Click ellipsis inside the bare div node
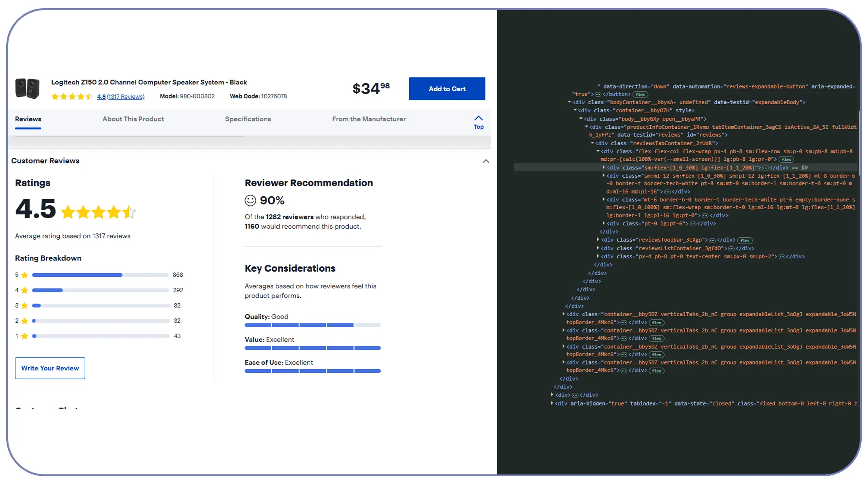The height and width of the screenshot is (484, 868). pyautogui.click(x=575, y=395)
